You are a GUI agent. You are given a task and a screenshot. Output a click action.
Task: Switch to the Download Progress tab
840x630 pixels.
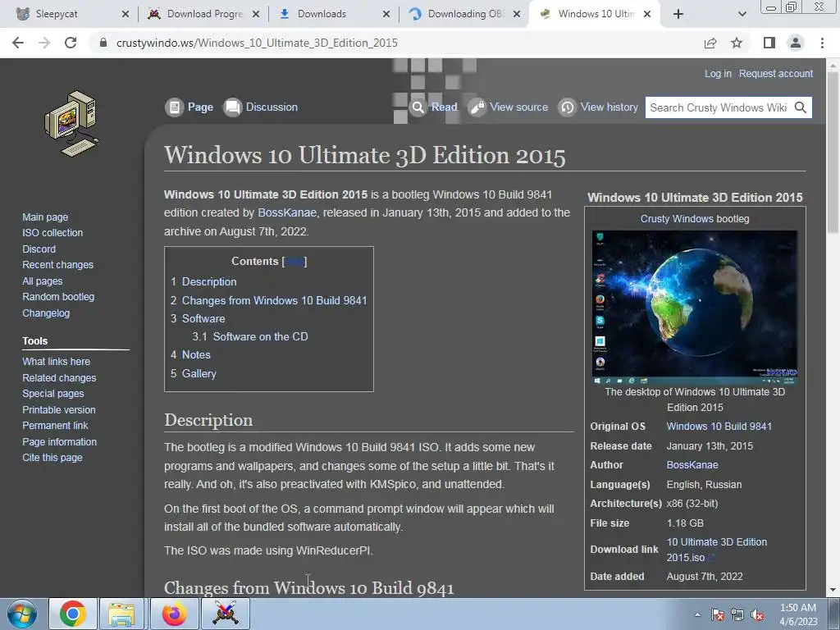coord(204,14)
